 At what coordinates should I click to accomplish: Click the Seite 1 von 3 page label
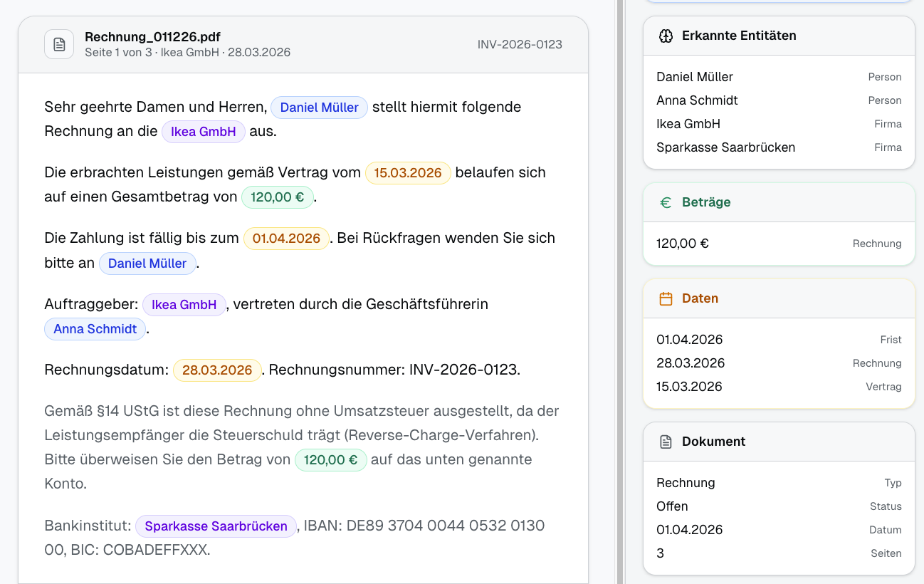click(x=116, y=52)
